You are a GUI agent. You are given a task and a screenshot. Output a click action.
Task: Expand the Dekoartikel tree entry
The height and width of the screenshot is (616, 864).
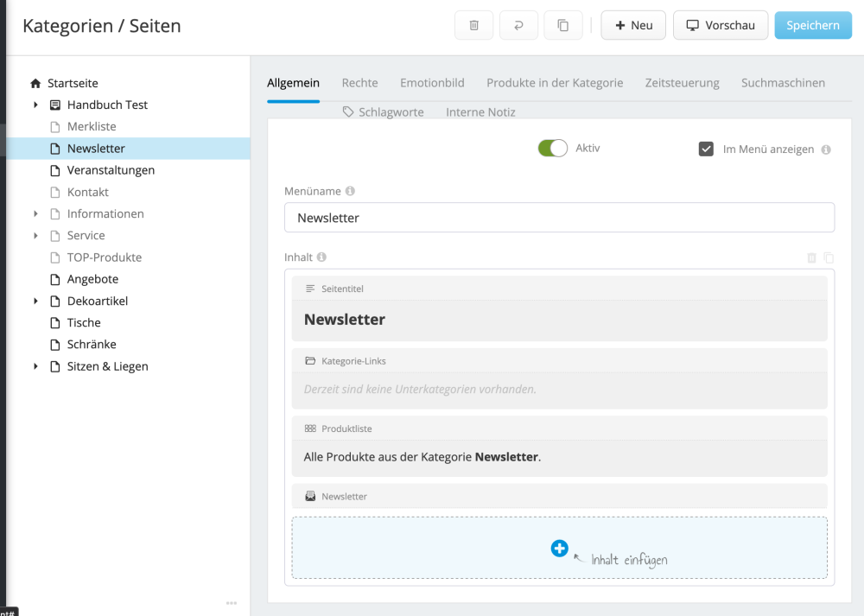pyautogui.click(x=35, y=301)
